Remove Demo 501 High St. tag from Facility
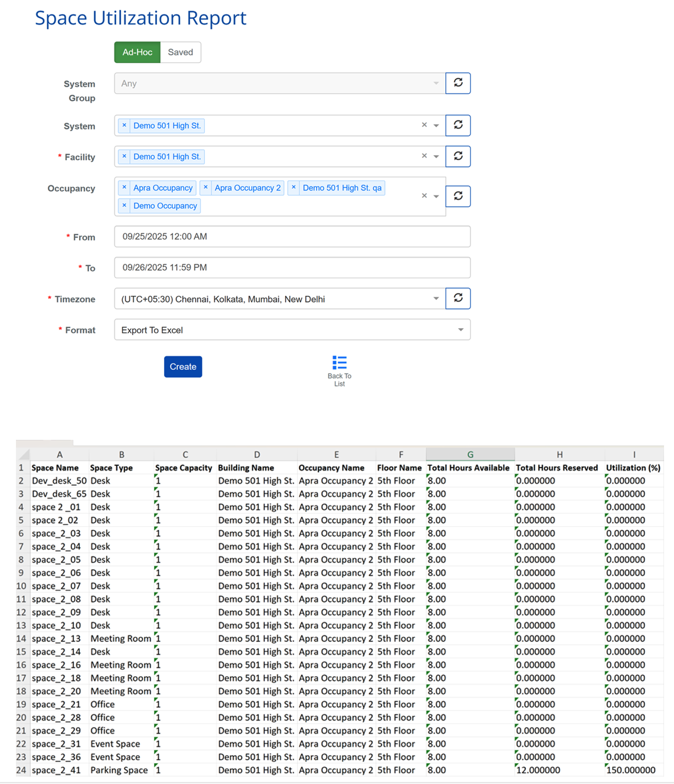Image resolution: width=674 pixels, height=784 pixels. [124, 157]
